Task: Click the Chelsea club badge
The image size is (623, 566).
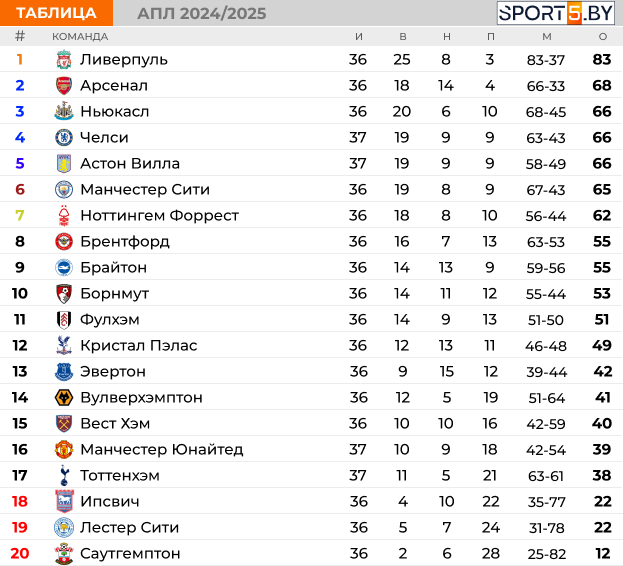Action: (64, 137)
